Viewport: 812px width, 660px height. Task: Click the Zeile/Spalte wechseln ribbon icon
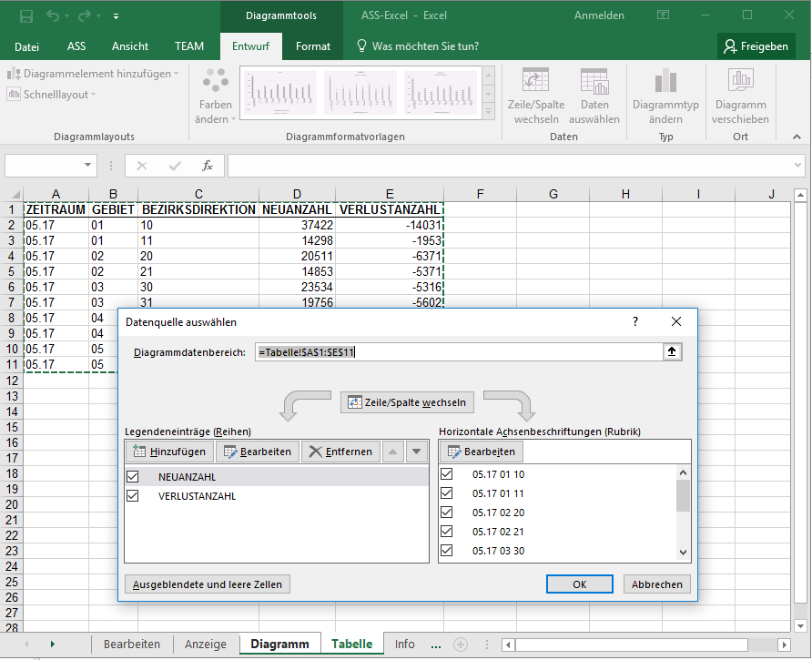(x=536, y=96)
